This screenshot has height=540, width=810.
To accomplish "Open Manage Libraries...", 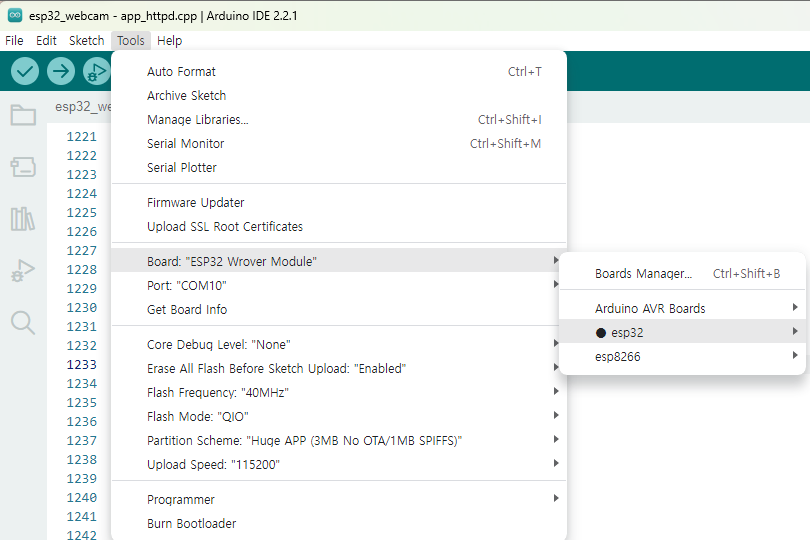I will [339, 119].
